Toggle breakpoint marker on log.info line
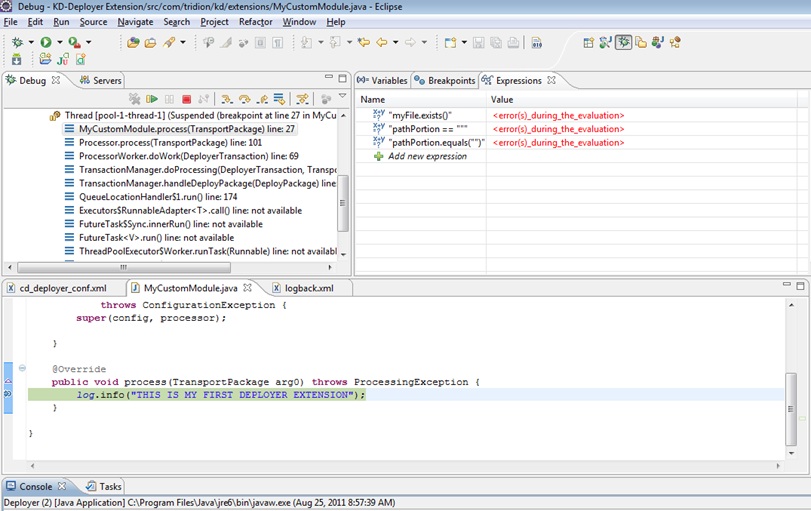811x511 pixels. pos(7,395)
